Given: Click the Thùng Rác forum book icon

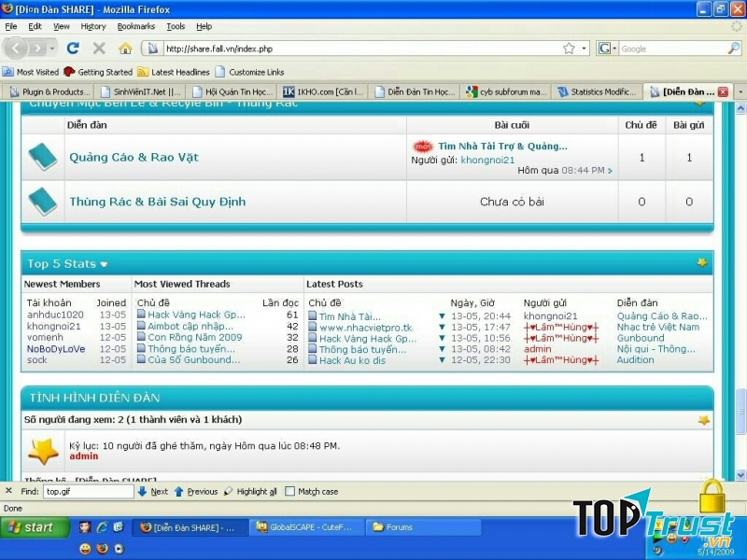Looking at the screenshot, I should click(x=42, y=202).
